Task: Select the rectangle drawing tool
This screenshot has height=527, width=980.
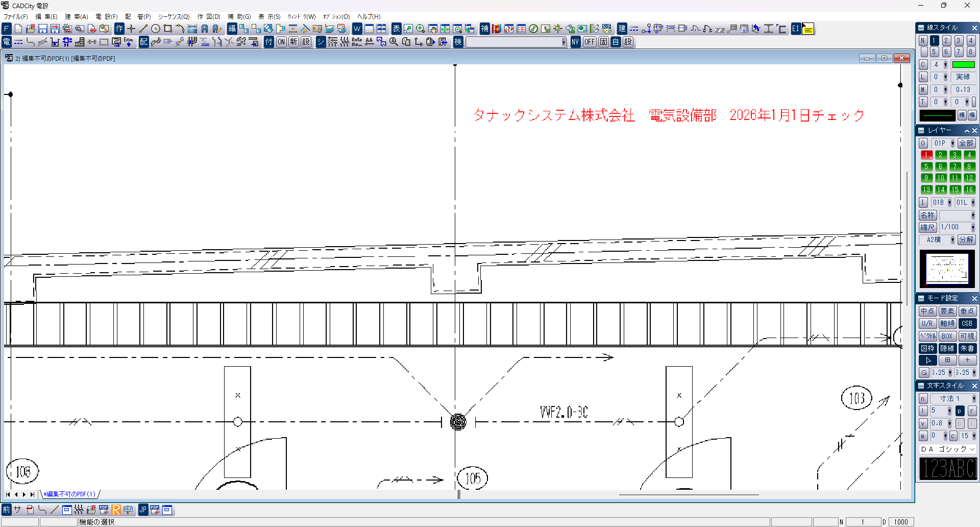Action: click(168, 29)
